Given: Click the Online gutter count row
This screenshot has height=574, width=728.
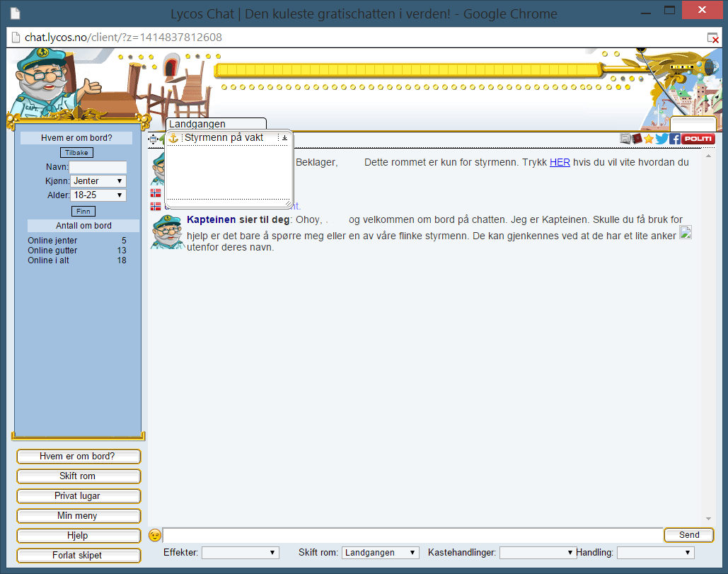Looking at the screenshot, I should pyautogui.click(x=77, y=251).
